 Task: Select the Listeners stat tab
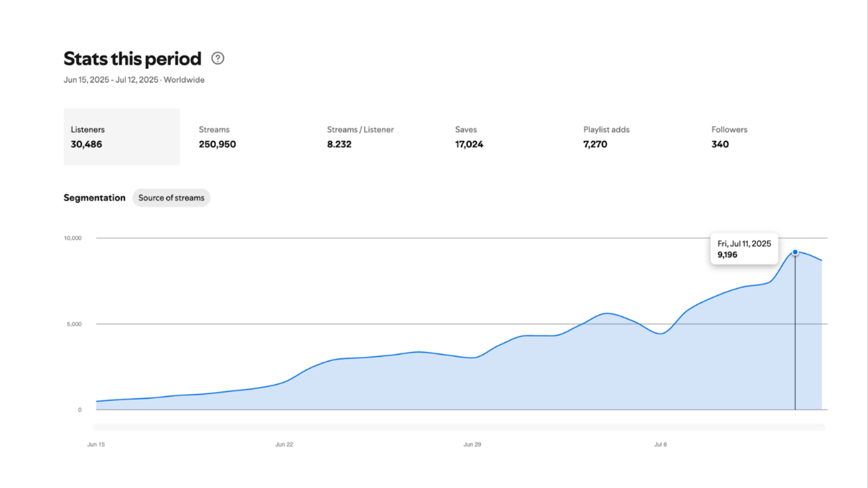pyautogui.click(x=121, y=137)
